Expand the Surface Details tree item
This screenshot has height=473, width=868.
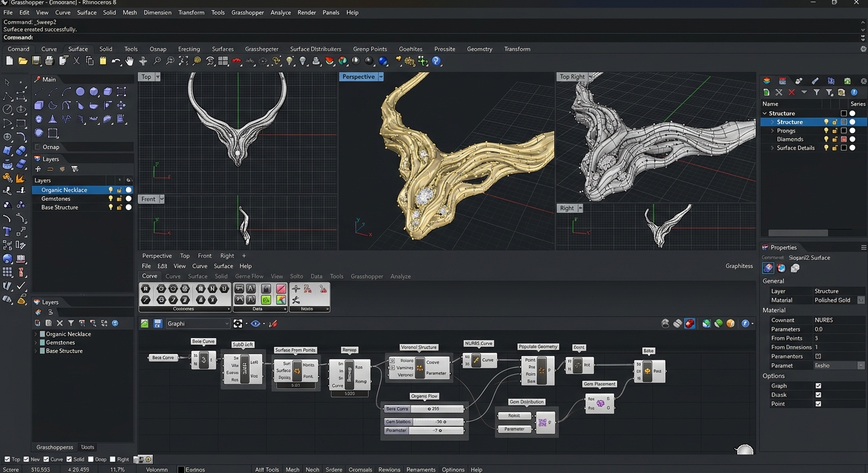772,148
